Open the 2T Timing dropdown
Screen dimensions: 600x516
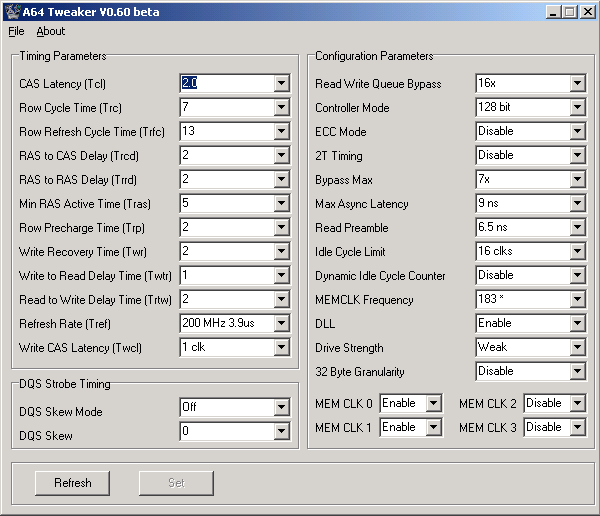pos(577,156)
